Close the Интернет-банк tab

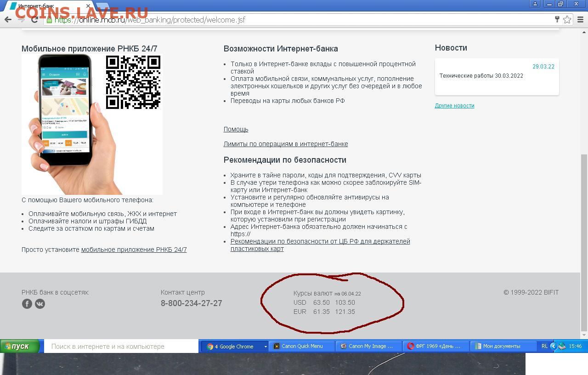point(88,6)
